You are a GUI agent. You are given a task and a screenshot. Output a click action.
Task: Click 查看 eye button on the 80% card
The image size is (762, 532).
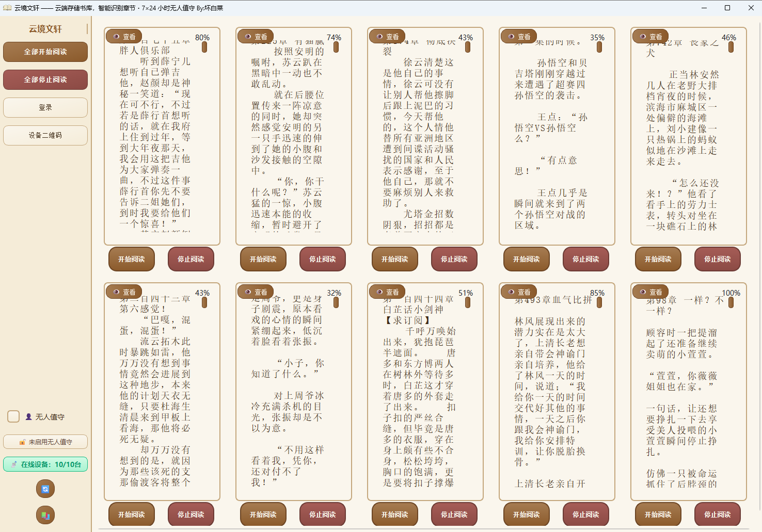pyautogui.click(x=124, y=37)
